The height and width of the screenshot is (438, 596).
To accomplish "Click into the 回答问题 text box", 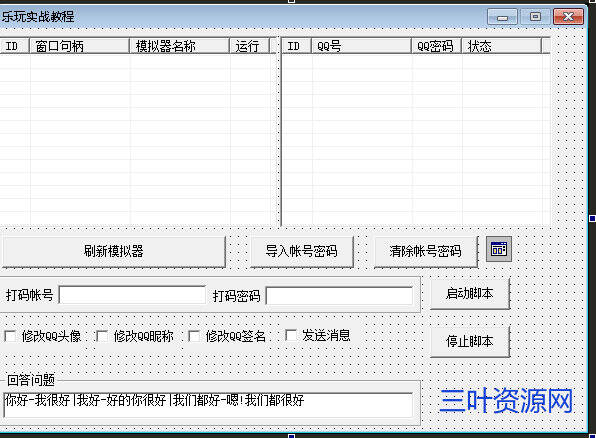I will pyautogui.click(x=208, y=405).
